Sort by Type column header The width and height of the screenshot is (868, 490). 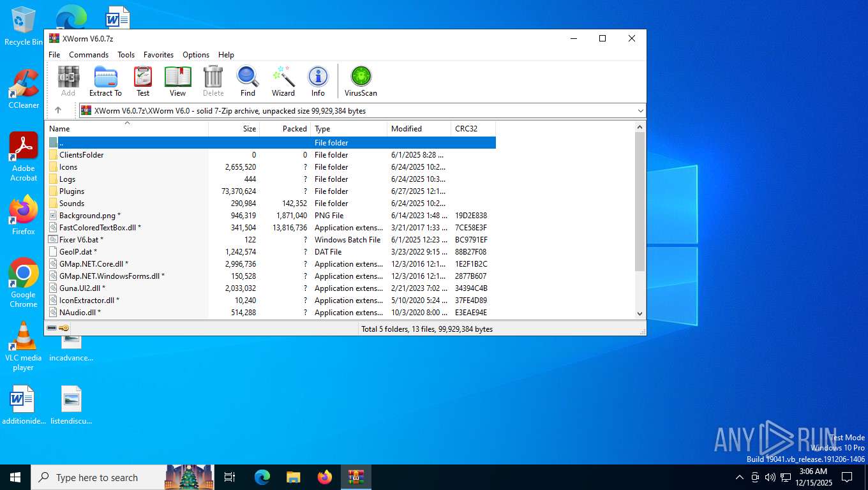[x=349, y=129]
